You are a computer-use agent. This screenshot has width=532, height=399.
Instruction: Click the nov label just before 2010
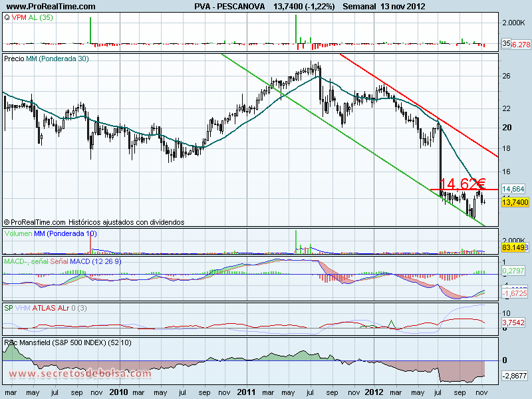pyautogui.click(x=96, y=393)
